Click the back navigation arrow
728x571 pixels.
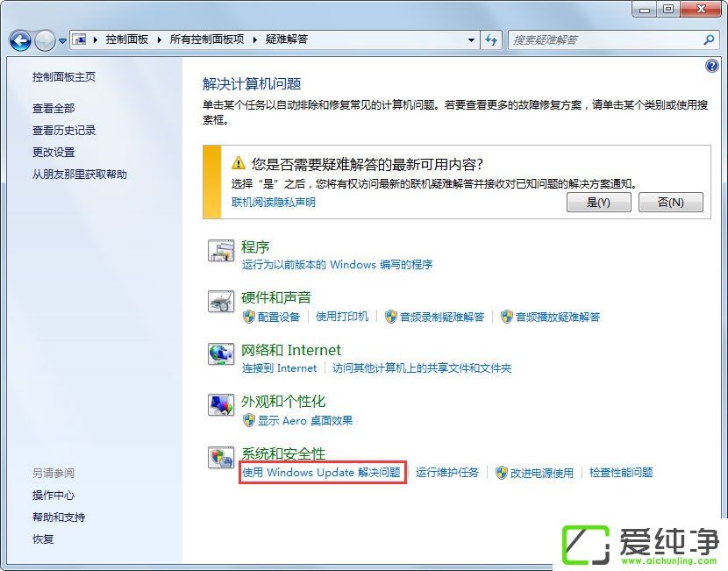tap(19, 40)
